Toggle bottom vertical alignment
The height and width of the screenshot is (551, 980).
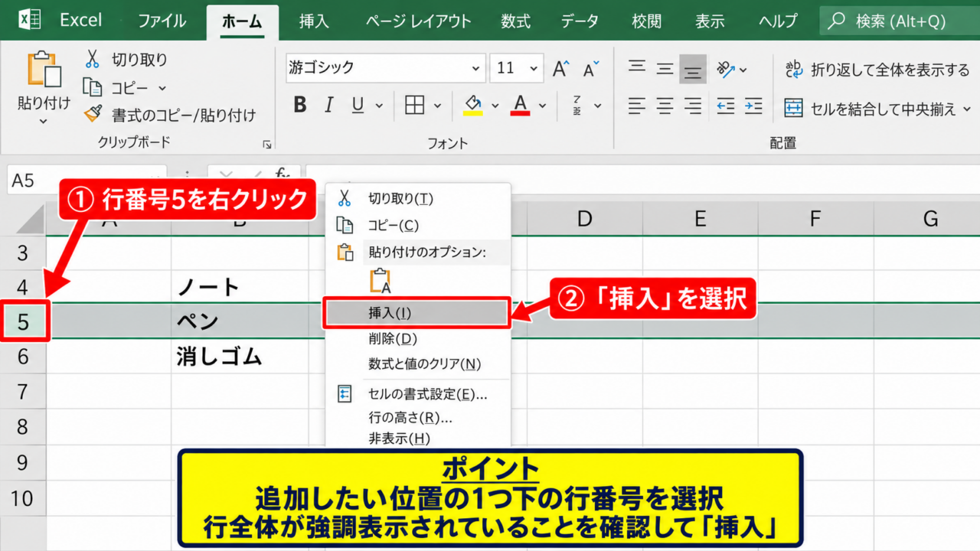pos(693,70)
